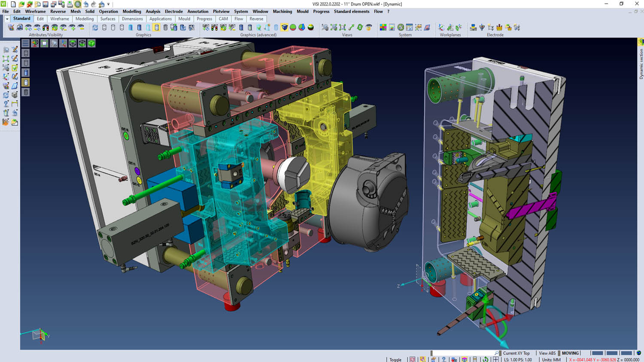Screen dimensions: 644x362
Task: Click the refresh icon in the Graphics group
Action: pos(95,27)
